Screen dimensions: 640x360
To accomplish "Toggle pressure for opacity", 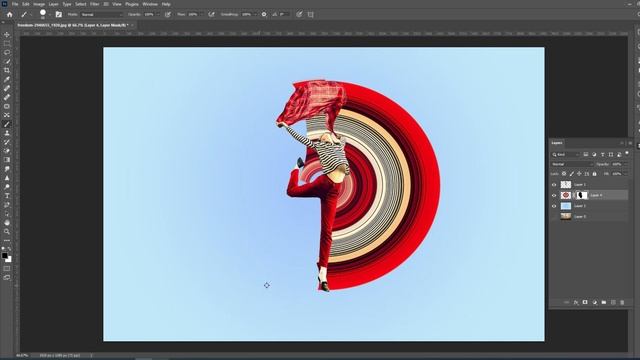I will point(168,14).
